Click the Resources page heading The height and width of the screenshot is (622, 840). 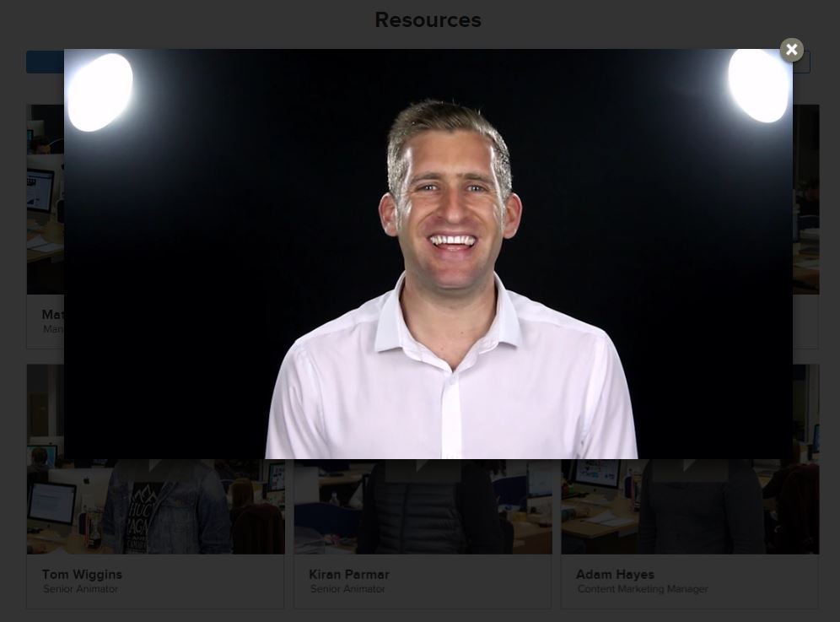coord(428,20)
